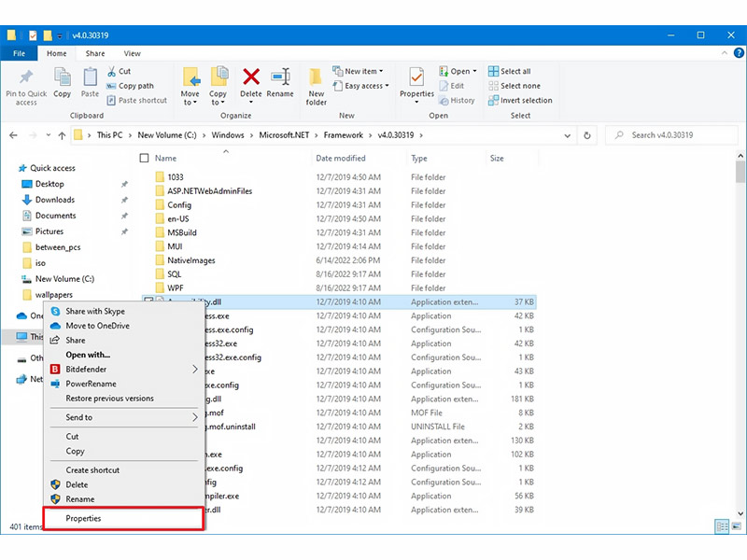Open the New item dropdown

[359, 71]
